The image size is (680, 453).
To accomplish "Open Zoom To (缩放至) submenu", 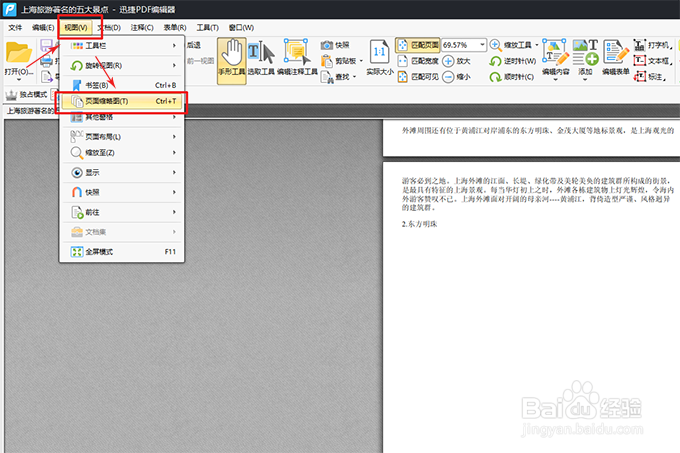I will pyautogui.click(x=122, y=153).
